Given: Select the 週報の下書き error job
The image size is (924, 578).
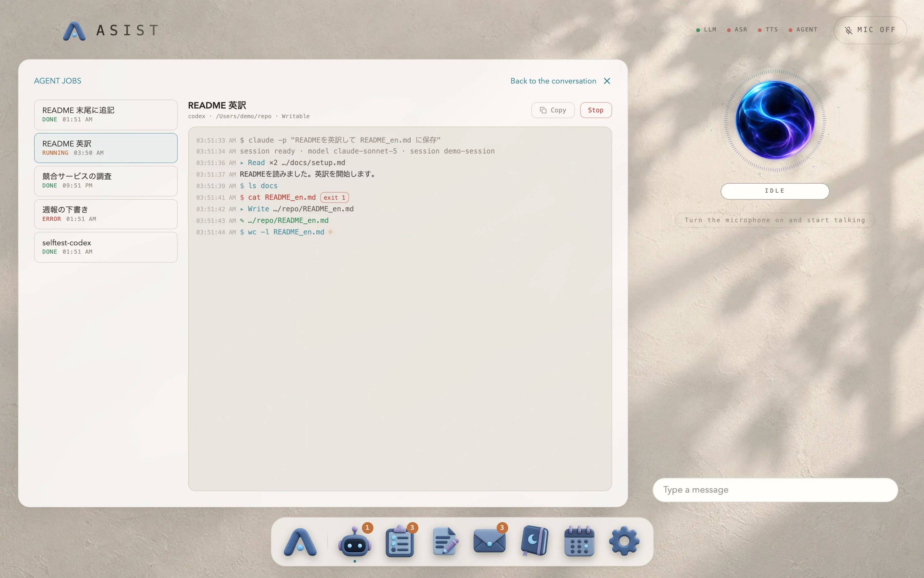Looking at the screenshot, I should click(106, 214).
